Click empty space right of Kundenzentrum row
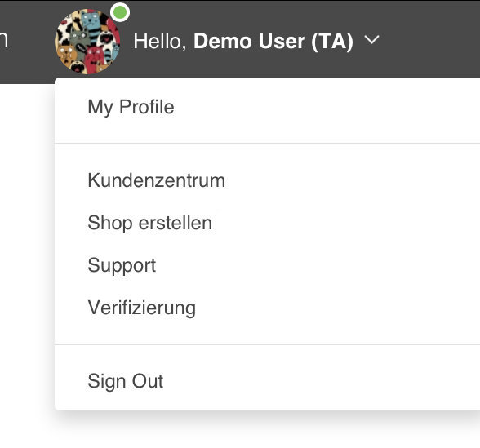This screenshot has width=480, height=448. [352, 180]
